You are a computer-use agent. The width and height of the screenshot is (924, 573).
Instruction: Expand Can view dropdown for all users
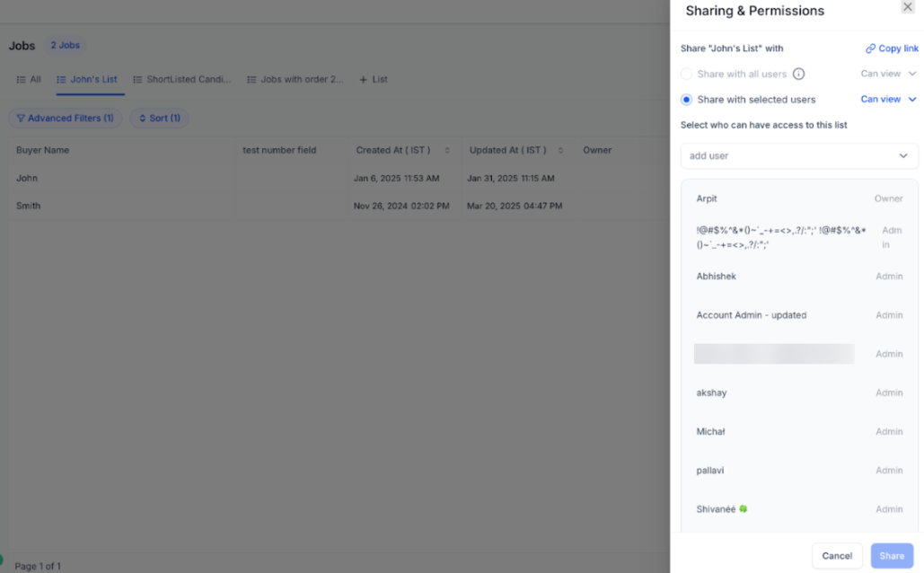(912, 75)
